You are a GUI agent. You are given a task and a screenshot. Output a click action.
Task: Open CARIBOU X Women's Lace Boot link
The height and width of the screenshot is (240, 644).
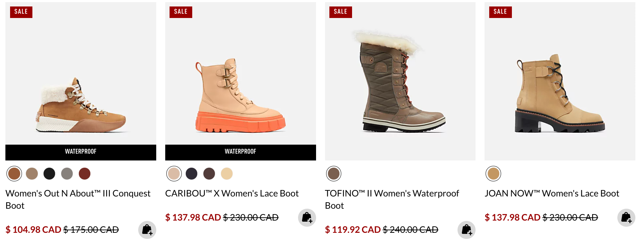232,194
